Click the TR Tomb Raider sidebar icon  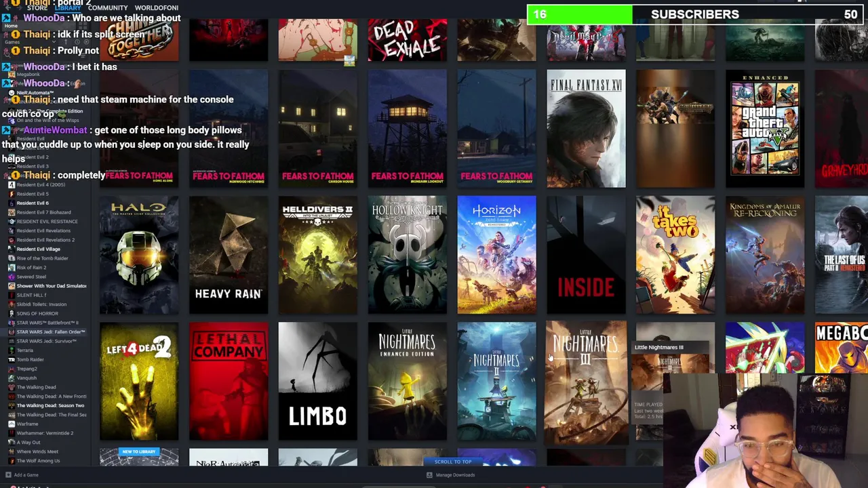(x=12, y=359)
